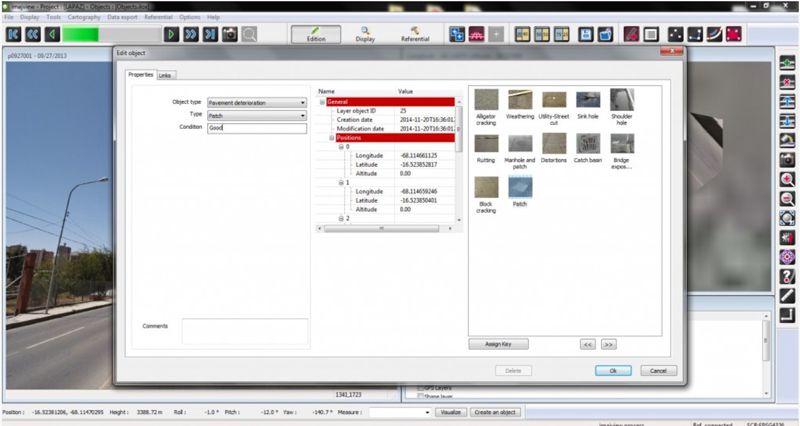This screenshot has height=426, width=800.
Task: Click the question mark icon in right sidebar
Action: (787, 277)
